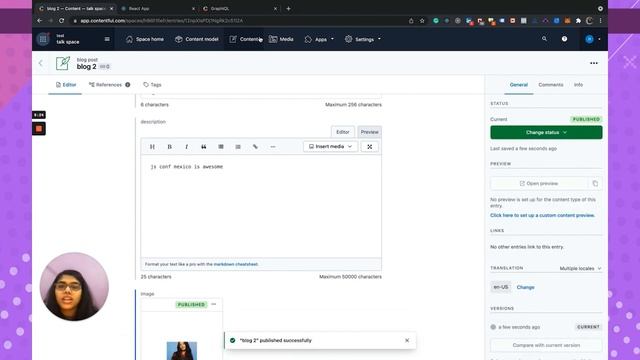Open the References tab
640x360 pixels.
point(109,85)
